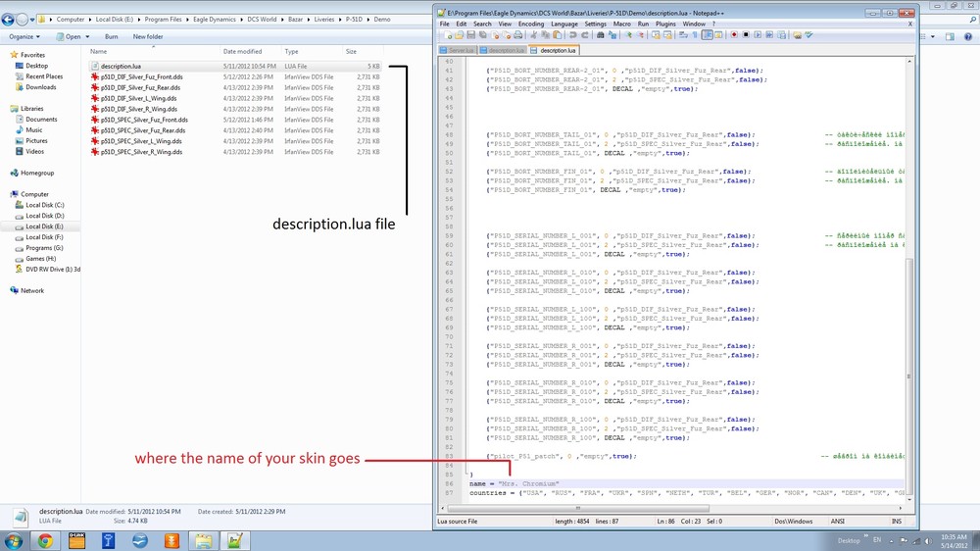Click the Notepad++ vertical scrollbar thumb

coord(908,376)
